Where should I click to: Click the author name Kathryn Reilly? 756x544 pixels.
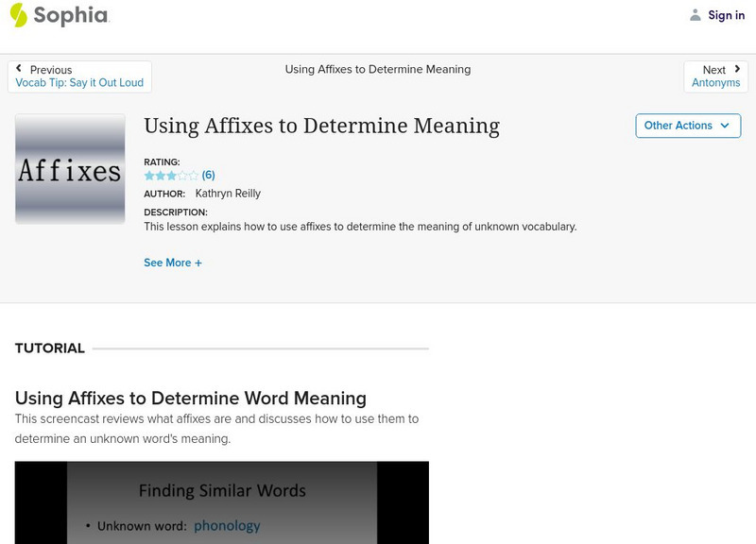228,194
